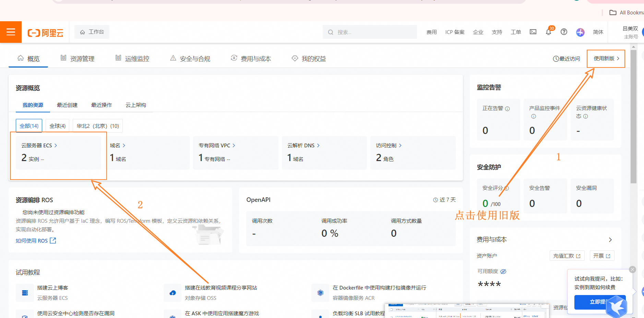Click the 使用新版 button
This screenshot has width=644, height=318.
(606, 59)
